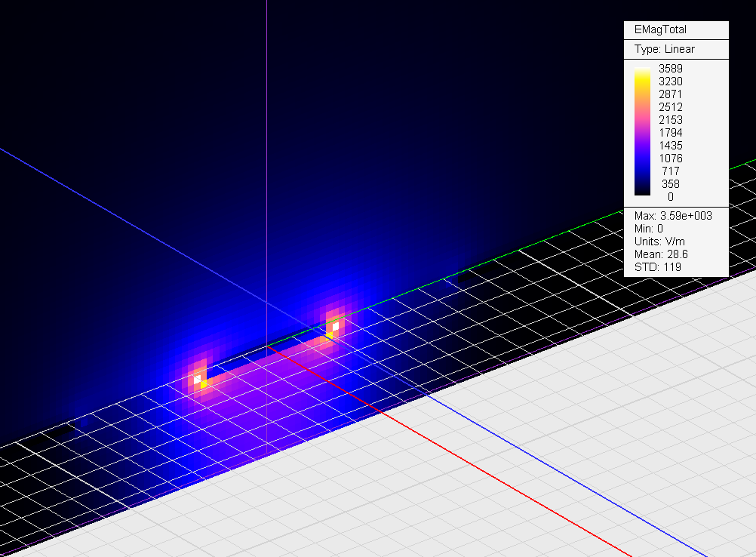This screenshot has width=756, height=557.
Task: Click the yellow cell below right hotspot
Action: (x=330, y=336)
